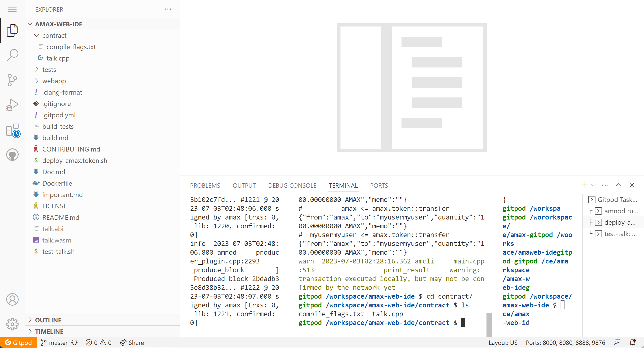Viewport: 644px width, 348px height.
Task: Open the hamburger application menu
Action: [12, 10]
